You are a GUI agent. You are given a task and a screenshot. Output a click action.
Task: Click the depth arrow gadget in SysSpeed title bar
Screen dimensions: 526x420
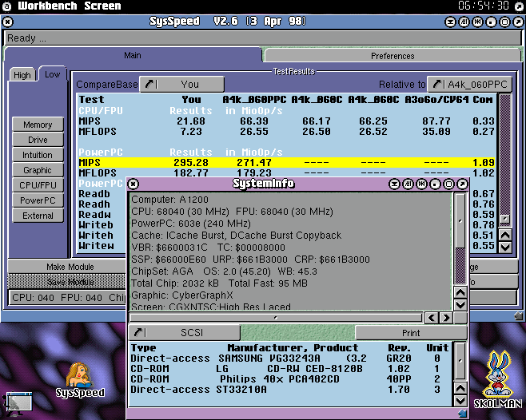518,22
